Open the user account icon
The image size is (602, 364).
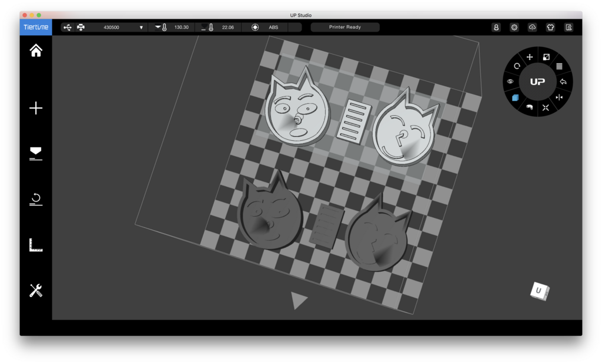(x=496, y=27)
